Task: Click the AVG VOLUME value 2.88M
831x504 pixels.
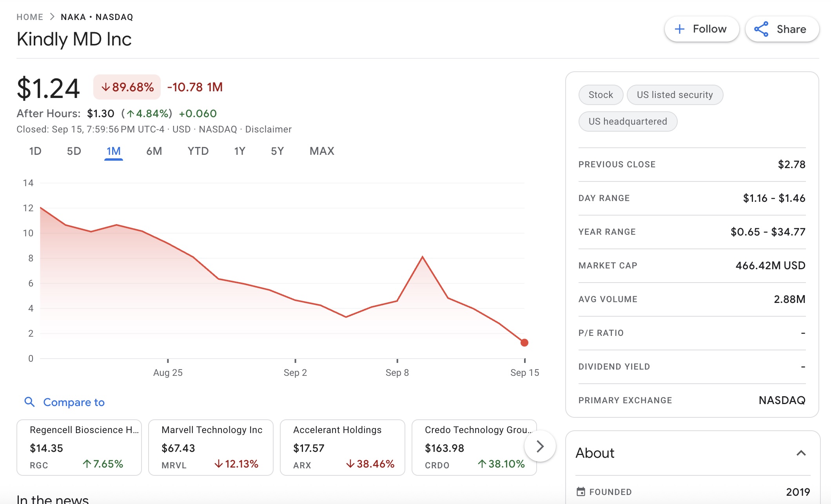Action: pyautogui.click(x=789, y=299)
